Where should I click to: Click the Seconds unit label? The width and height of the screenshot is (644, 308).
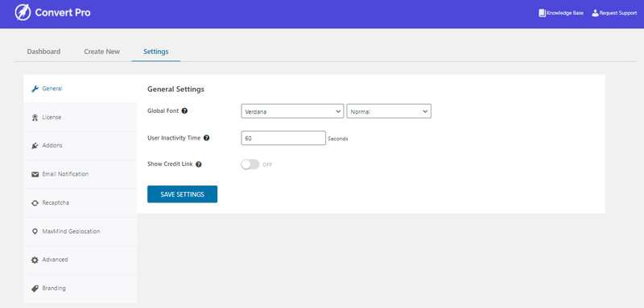[337, 139]
